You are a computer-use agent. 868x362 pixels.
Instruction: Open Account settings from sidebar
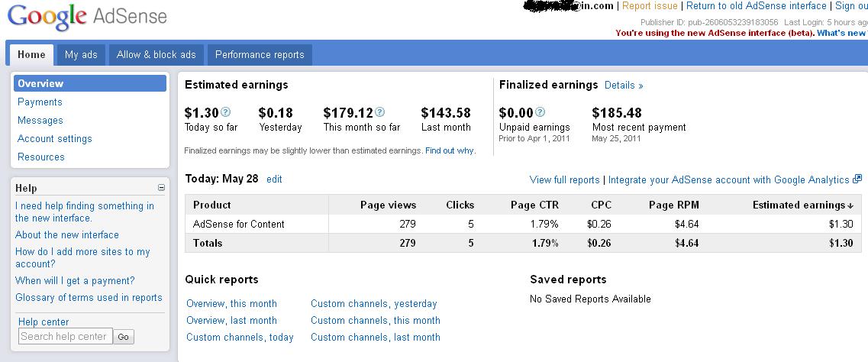point(55,139)
